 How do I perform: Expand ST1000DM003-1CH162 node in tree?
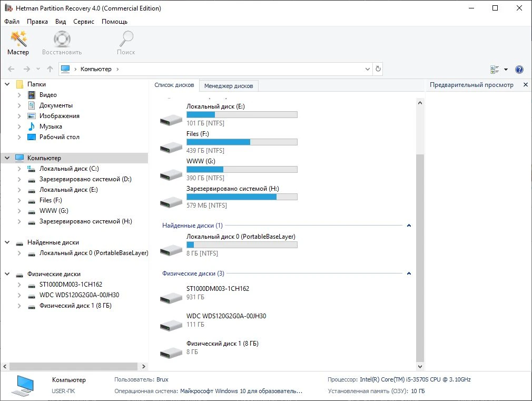19,285
